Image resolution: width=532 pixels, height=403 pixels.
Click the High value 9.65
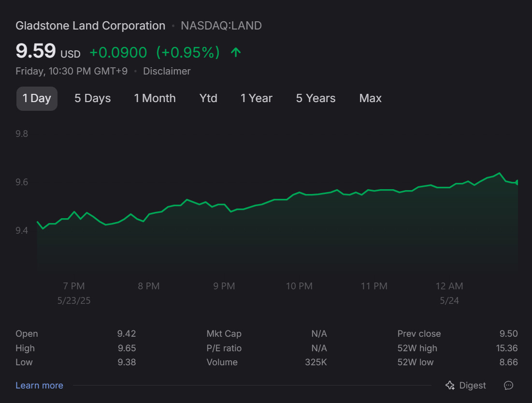[127, 348]
